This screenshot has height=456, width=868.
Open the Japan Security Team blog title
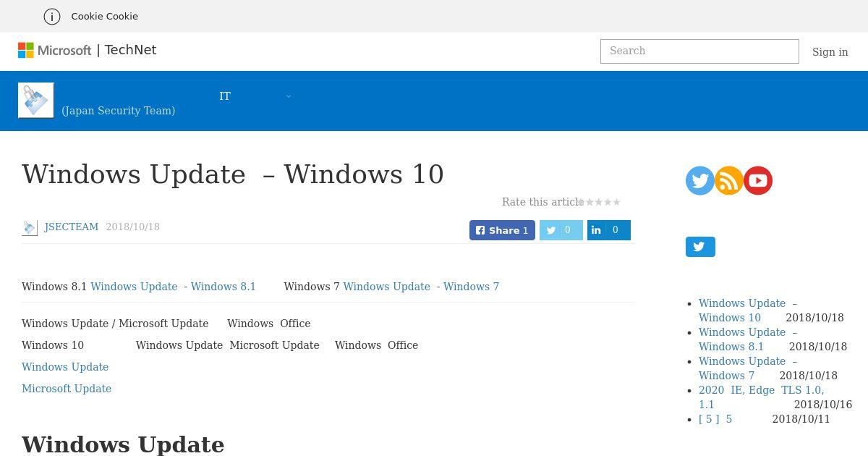click(x=119, y=111)
